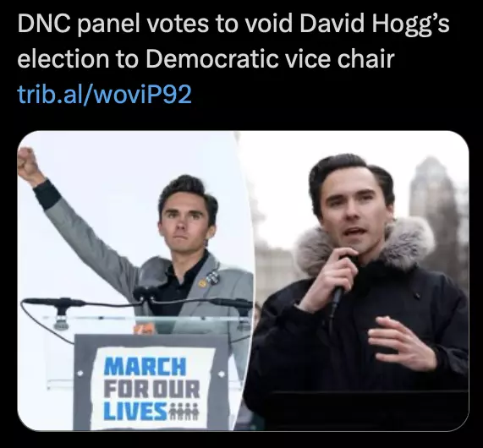Click the clear acrylic podium top
This screenshot has height=448, width=483.
(145, 320)
